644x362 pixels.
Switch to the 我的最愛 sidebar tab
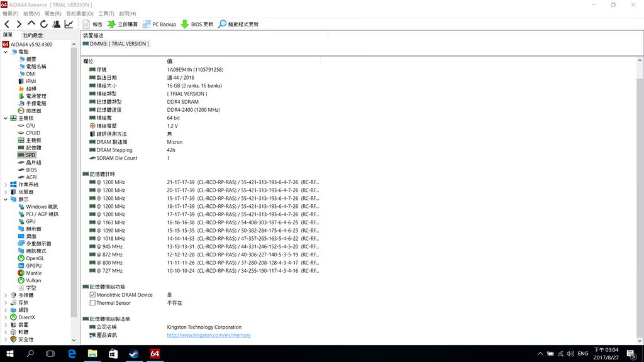(x=33, y=35)
